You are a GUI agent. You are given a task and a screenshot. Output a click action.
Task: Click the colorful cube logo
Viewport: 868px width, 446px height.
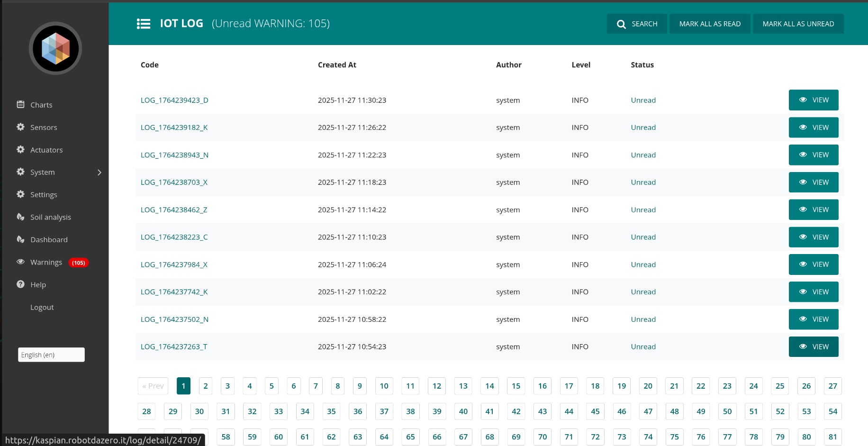click(x=55, y=48)
